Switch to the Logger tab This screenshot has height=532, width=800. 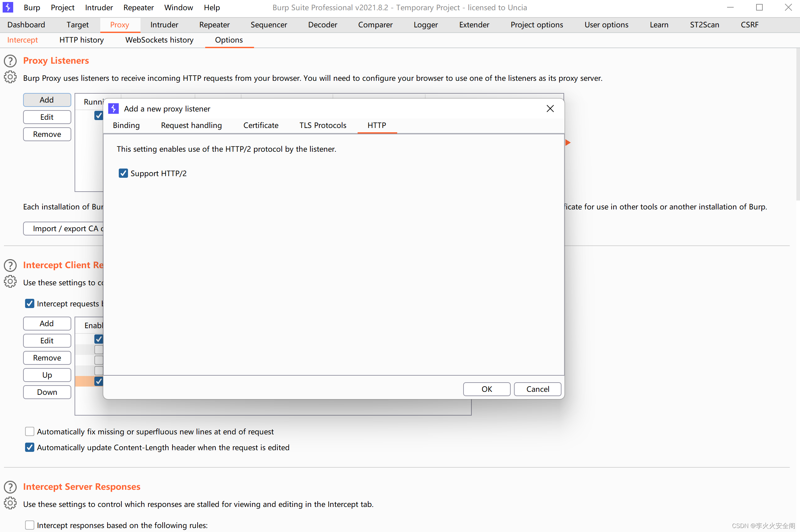point(426,25)
